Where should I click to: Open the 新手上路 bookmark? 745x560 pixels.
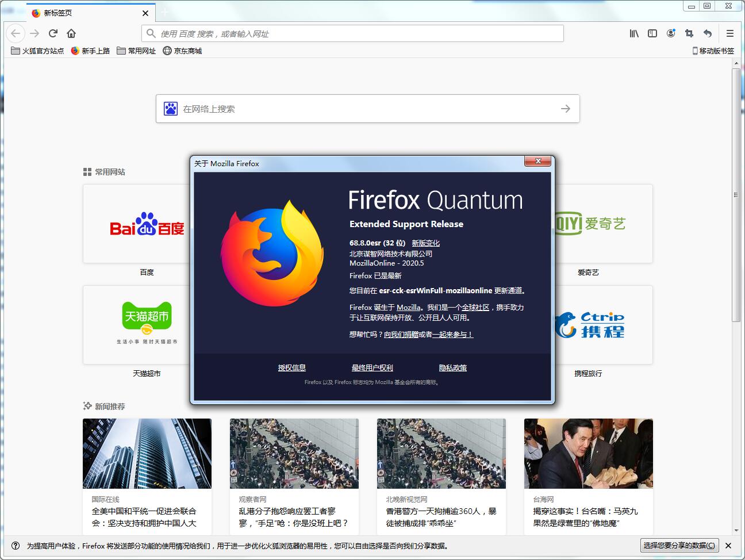pos(90,51)
